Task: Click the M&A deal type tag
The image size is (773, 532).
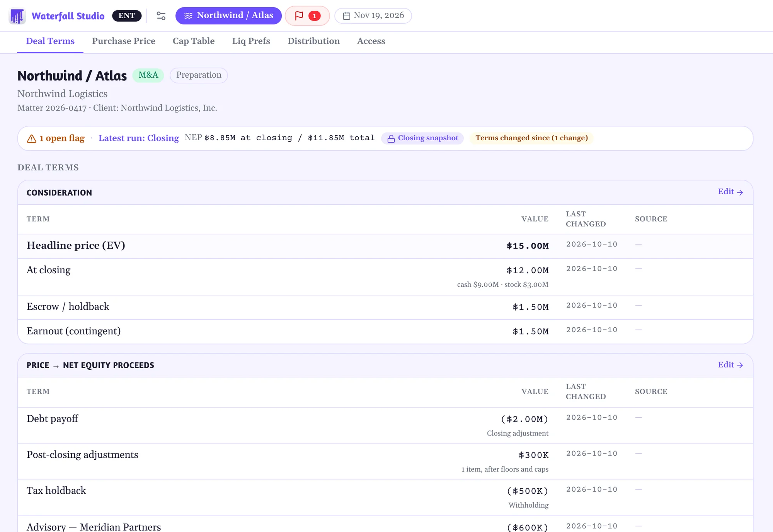Action: (148, 75)
